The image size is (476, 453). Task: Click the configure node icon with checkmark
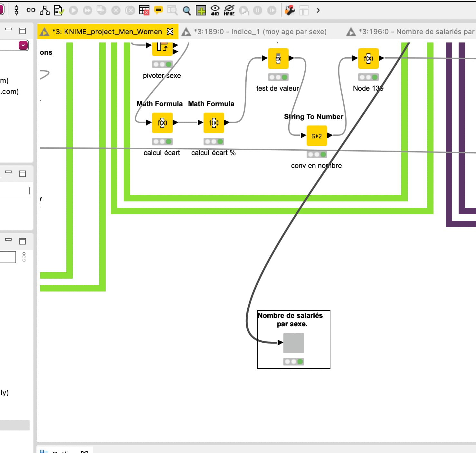pyautogui.click(x=59, y=10)
